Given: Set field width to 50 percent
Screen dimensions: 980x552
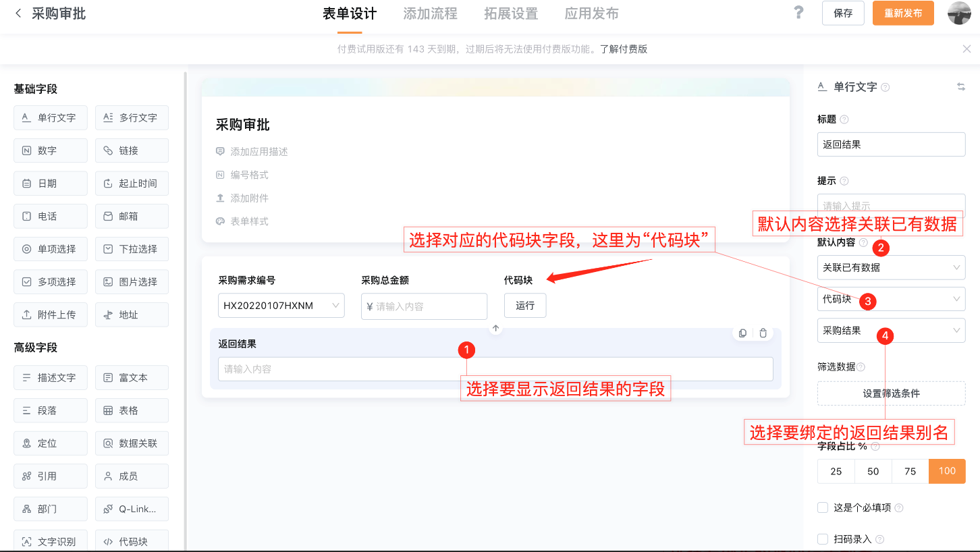Looking at the screenshot, I should point(873,471).
